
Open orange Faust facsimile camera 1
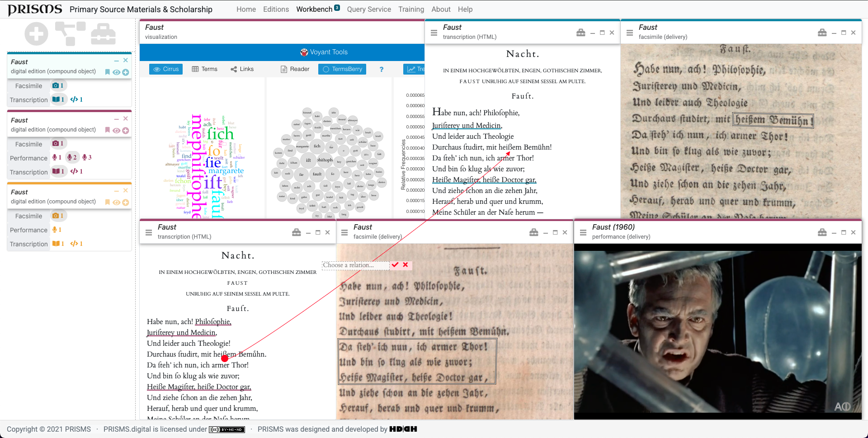(58, 216)
